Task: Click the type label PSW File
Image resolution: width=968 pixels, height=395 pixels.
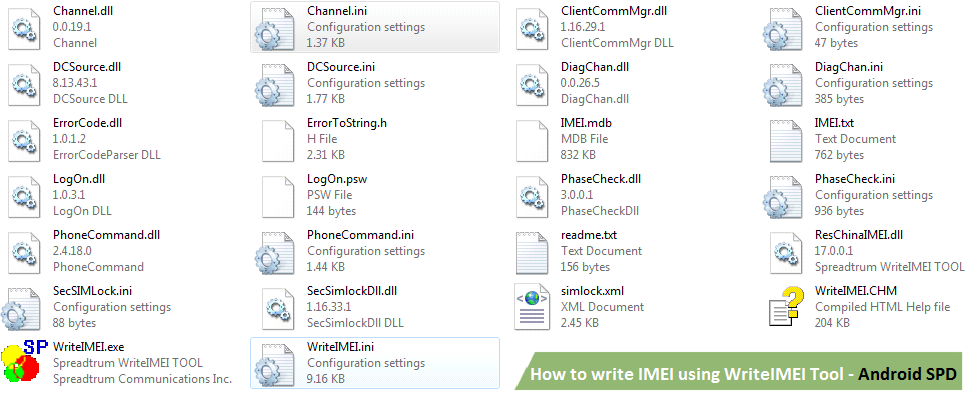Action: click(330, 195)
